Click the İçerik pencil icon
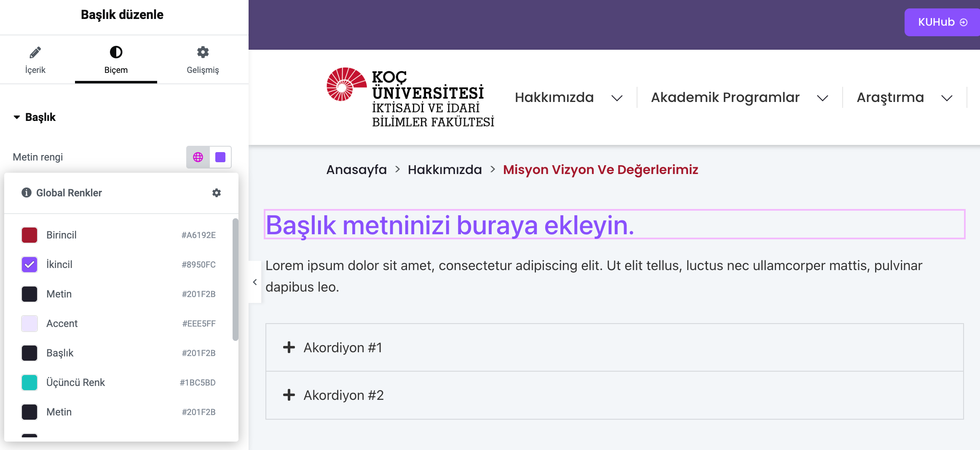 (x=35, y=52)
